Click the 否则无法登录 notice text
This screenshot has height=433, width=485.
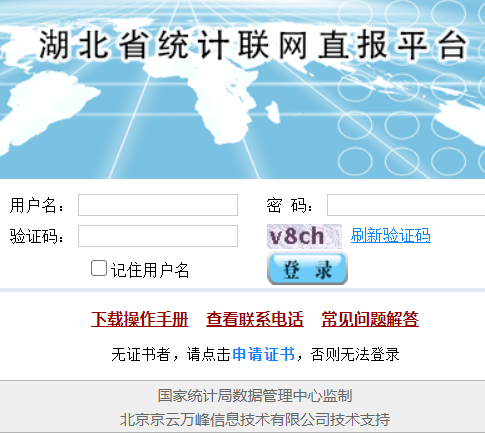point(355,354)
